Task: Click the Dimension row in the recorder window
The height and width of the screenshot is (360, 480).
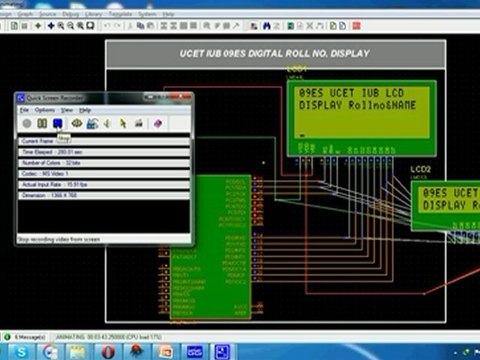Action: click(x=104, y=195)
